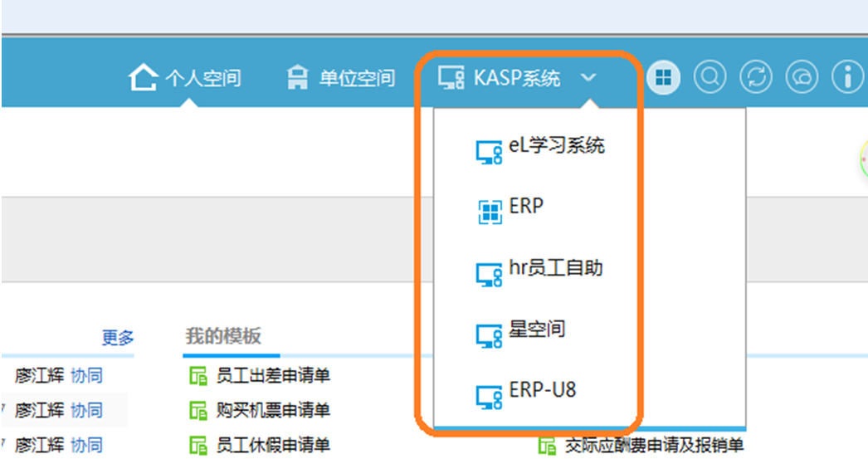Open 购买机票申请单 template
Image resolution: width=868 pixels, height=459 pixels.
(271, 410)
